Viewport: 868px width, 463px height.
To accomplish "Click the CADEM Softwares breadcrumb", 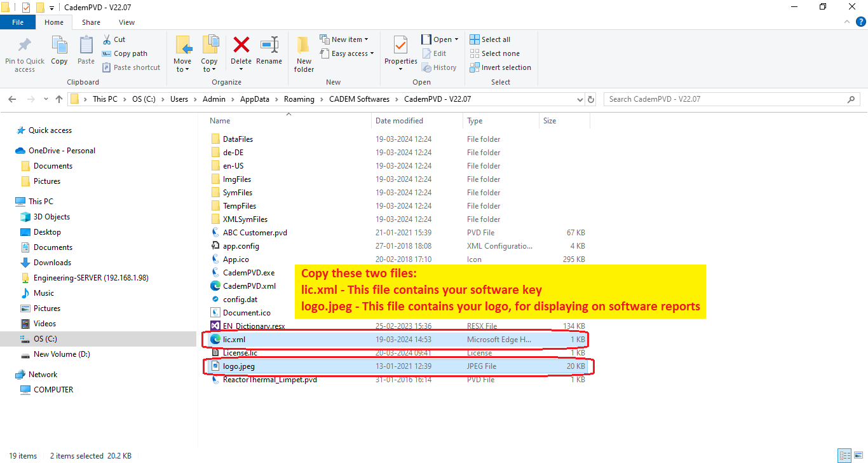I will tap(360, 99).
